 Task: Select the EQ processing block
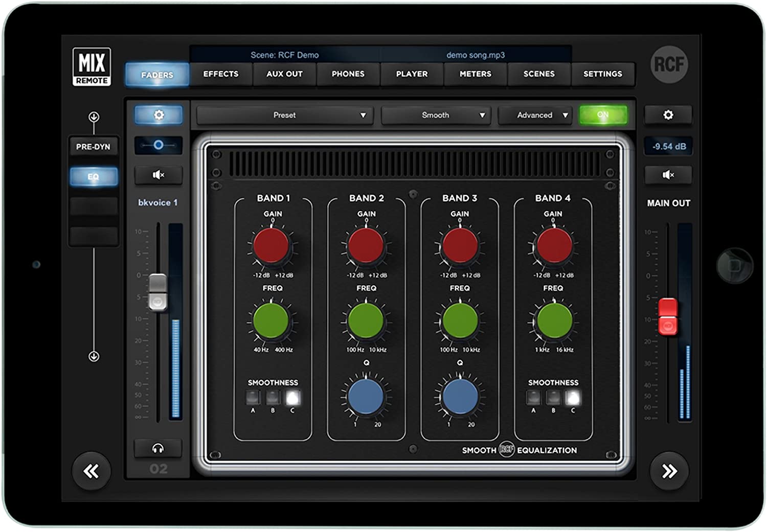[93, 177]
